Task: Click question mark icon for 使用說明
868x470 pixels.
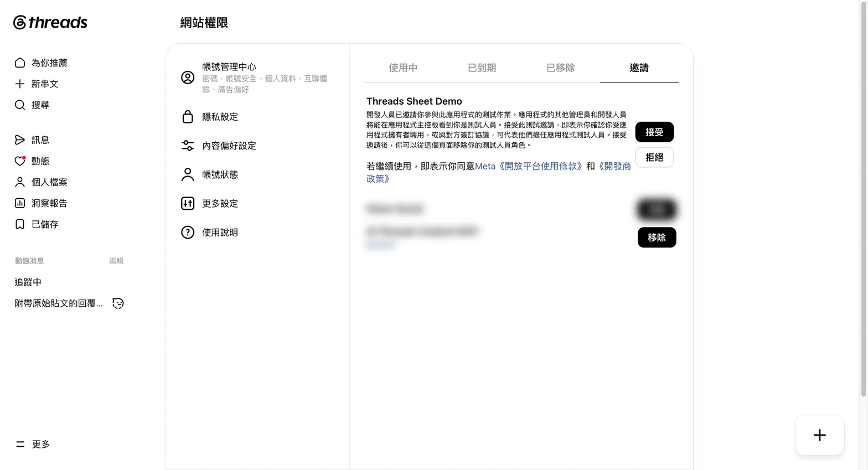Action: [188, 232]
